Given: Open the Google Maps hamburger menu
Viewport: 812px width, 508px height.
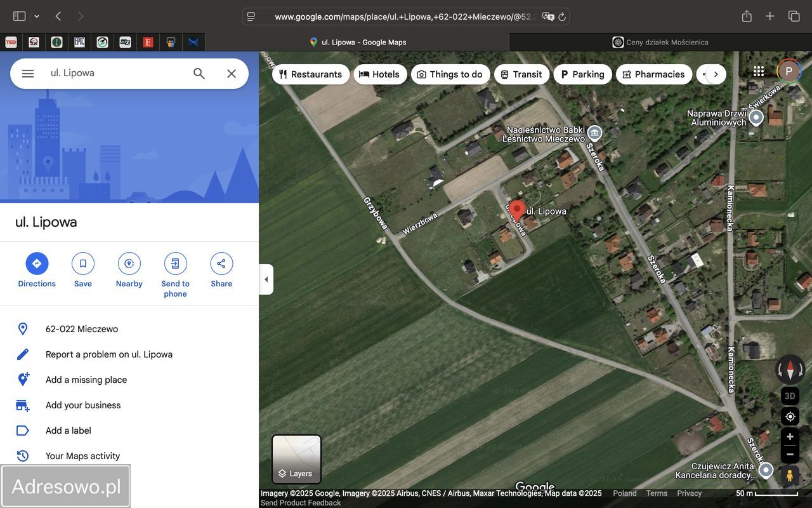Looking at the screenshot, I should click(x=28, y=74).
